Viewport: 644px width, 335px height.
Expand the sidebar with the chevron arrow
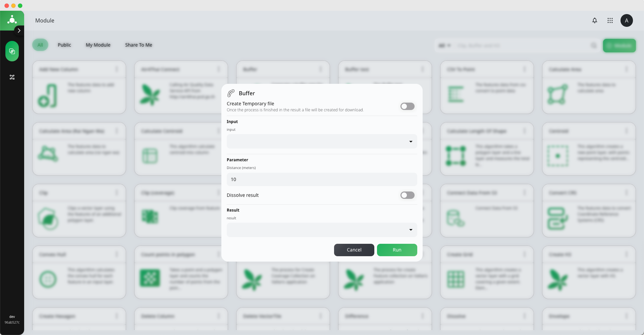pyautogui.click(x=19, y=31)
